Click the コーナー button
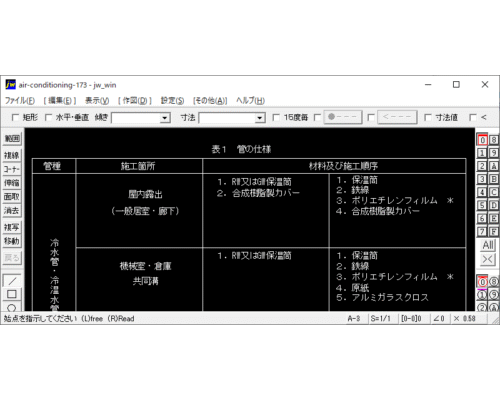The height and width of the screenshot is (400, 500). point(12,169)
